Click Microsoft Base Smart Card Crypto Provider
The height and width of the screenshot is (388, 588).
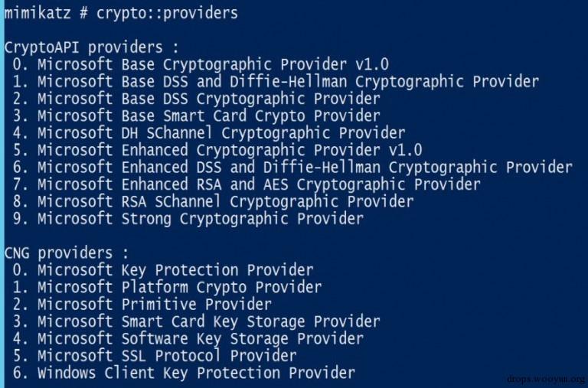click(208, 116)
